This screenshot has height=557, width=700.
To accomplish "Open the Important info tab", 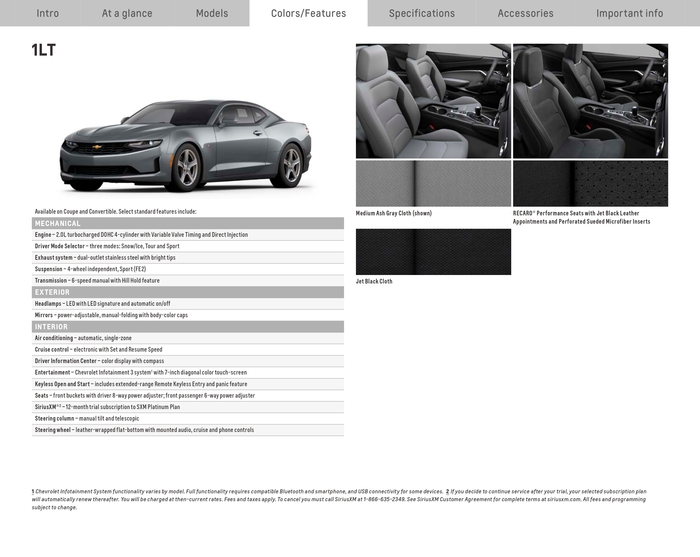I will pyautogui.click(x=629, y=13).
